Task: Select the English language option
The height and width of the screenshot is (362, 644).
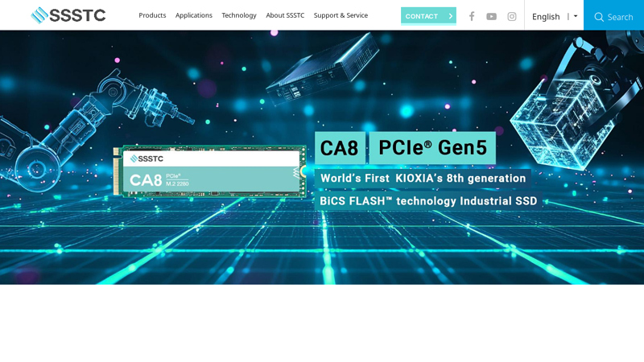Action: pyautogui.click(x=546, y=16)
